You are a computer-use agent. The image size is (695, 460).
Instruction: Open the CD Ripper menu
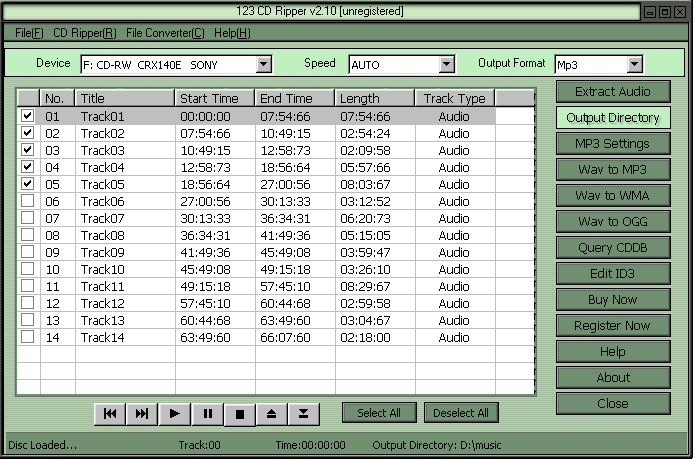[85, 33]
